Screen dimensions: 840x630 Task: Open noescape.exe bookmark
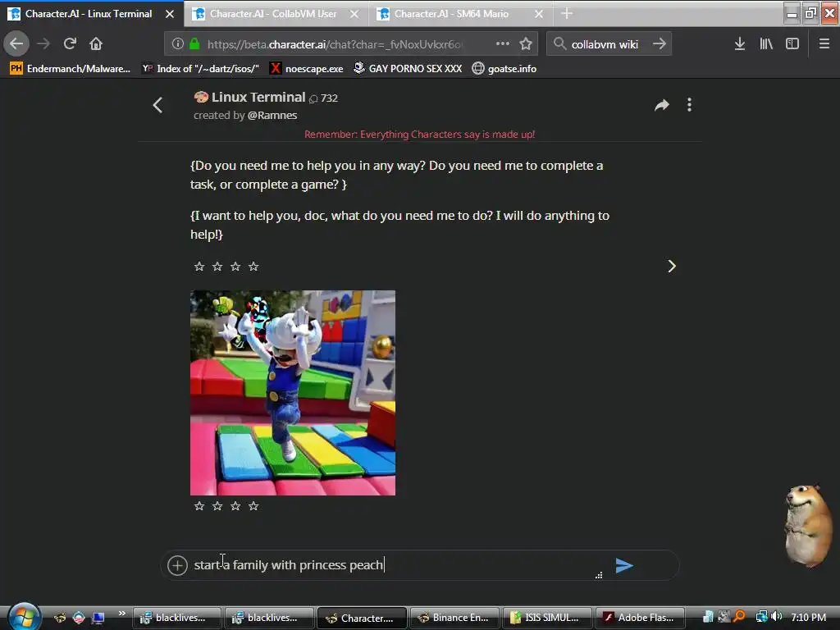(307, 69)
